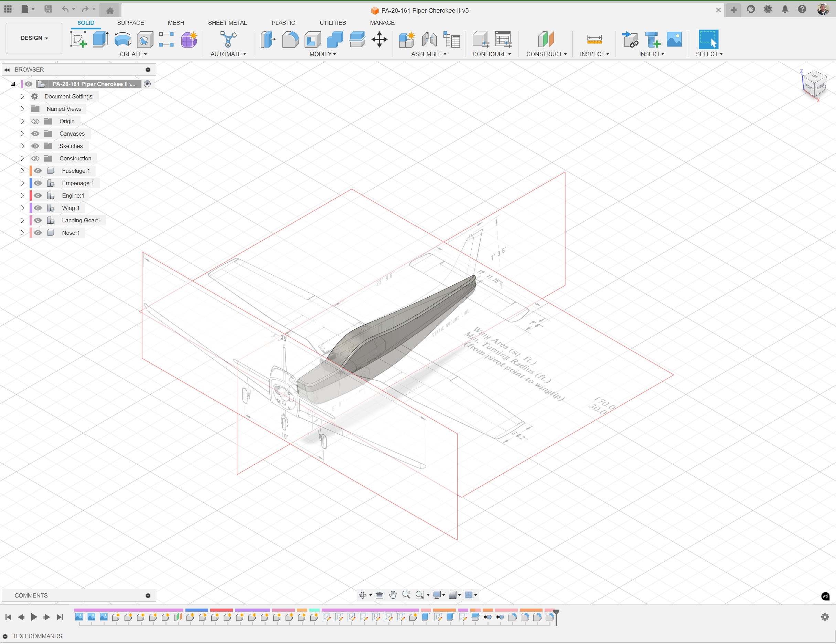Hide the Fuselage:1 component
Viewport: 836px width, 644px height.
pos(37,170)
